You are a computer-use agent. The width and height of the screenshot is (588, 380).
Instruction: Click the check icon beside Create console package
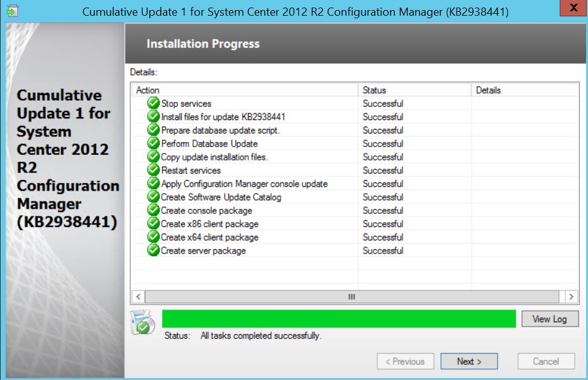(153, 210)
